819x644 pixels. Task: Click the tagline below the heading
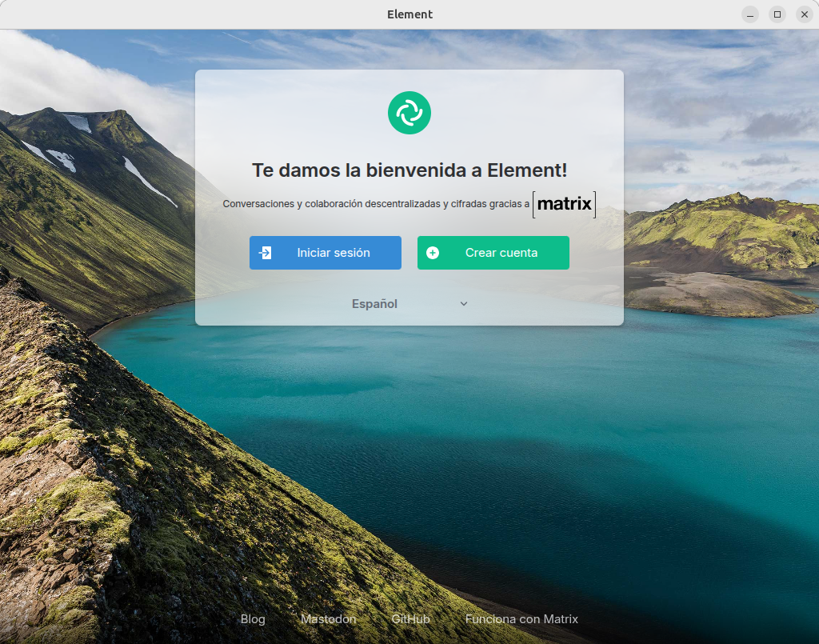click(x=376, y=204)
